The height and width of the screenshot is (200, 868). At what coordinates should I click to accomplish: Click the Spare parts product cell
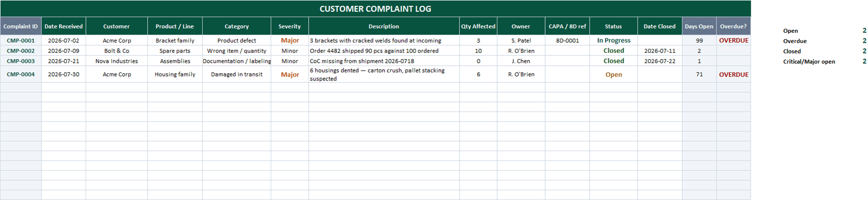point(175,51)
